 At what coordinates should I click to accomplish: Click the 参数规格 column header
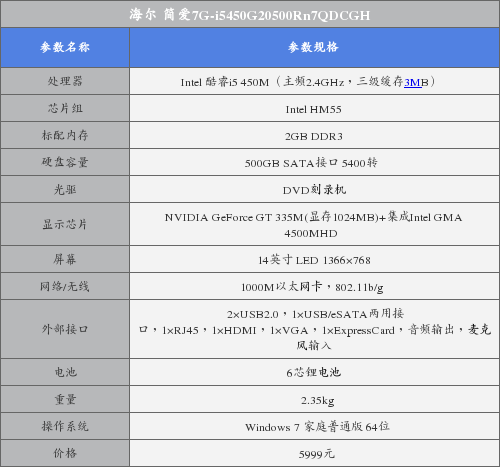313,47
